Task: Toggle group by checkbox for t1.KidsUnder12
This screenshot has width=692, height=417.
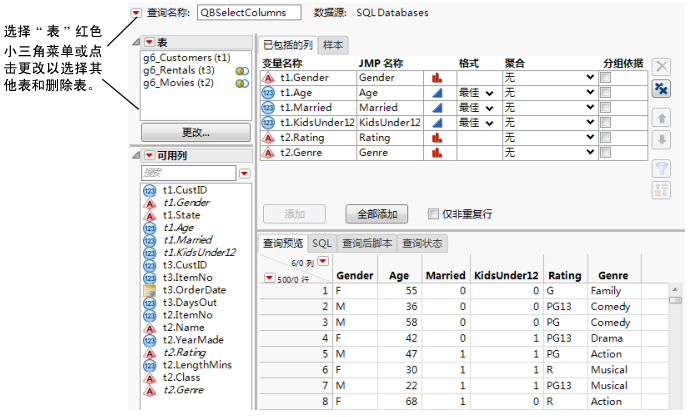Action: coord(606,123)
